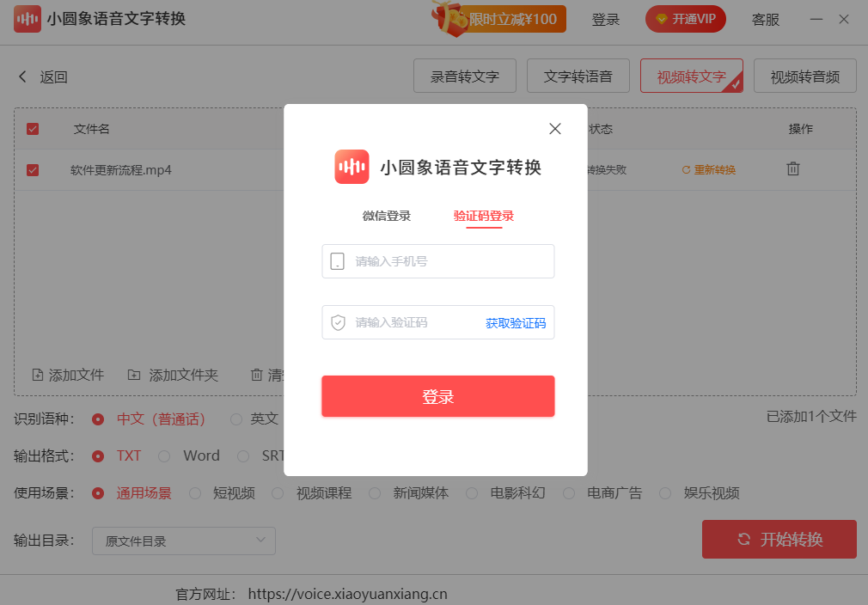The image size is (868, 605).
Task: Click the 开通VIP diamond button
Action: 685,19
